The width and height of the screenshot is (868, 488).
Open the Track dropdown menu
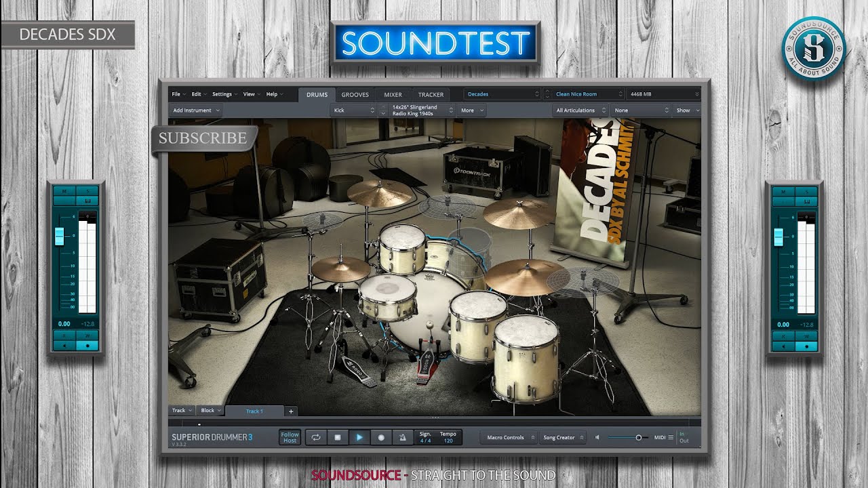(x=182, y=410)
